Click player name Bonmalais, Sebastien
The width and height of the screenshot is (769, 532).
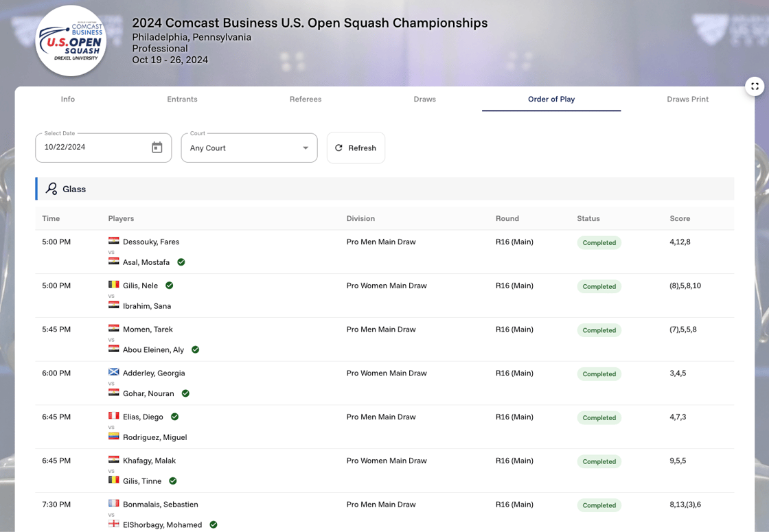pos(161,505)
